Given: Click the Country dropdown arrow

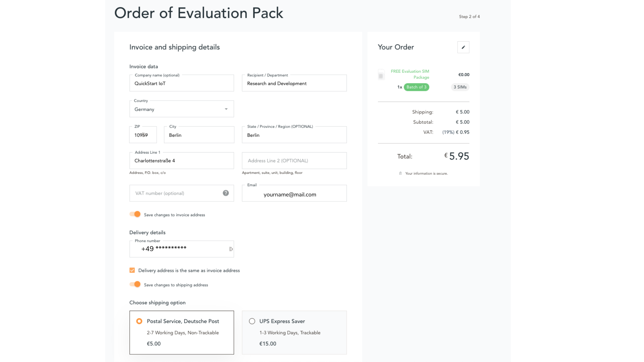Looking at the screenshot, I should tap(226, 109).
